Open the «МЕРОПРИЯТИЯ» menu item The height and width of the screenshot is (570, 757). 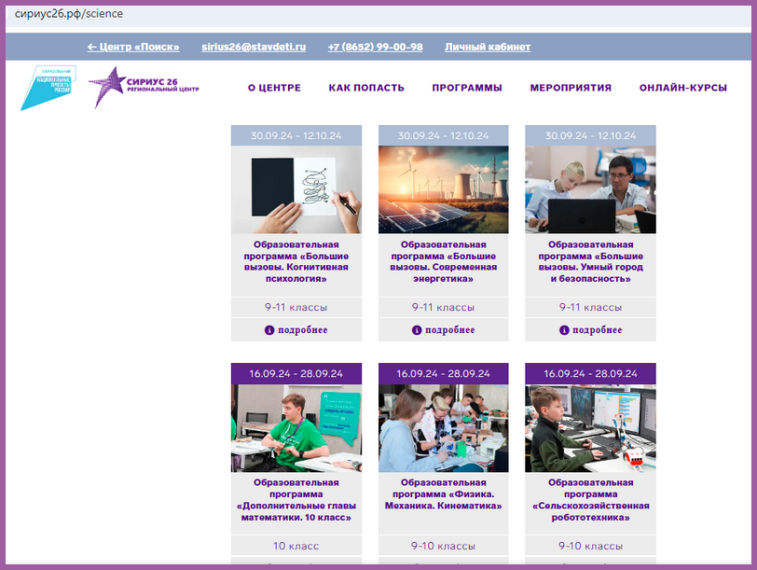571,88
